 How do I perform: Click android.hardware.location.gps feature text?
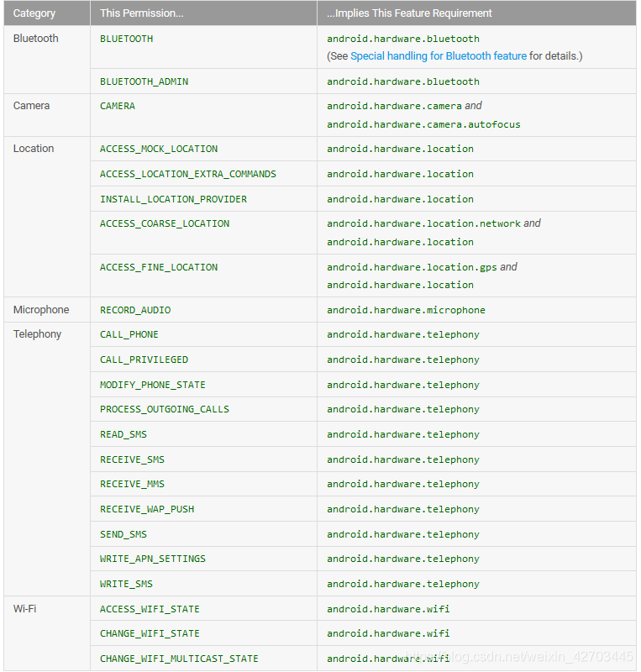[x=412, y=267]
